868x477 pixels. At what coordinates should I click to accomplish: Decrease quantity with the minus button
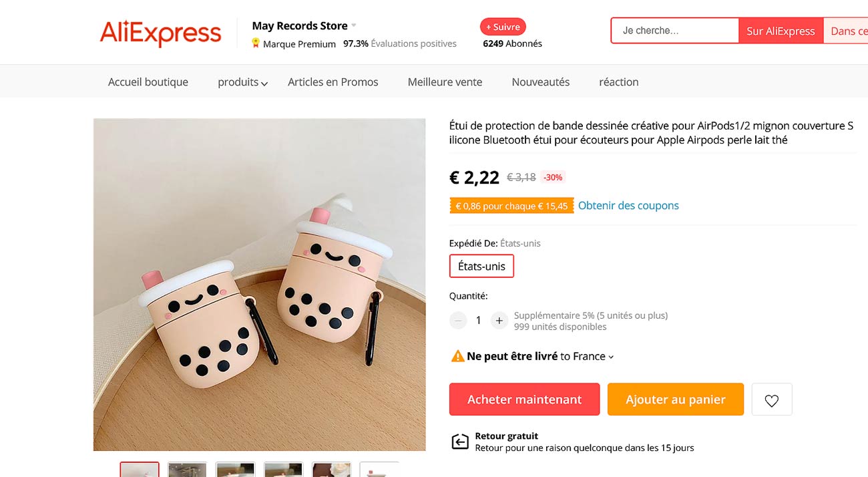[x=458, y=321]
